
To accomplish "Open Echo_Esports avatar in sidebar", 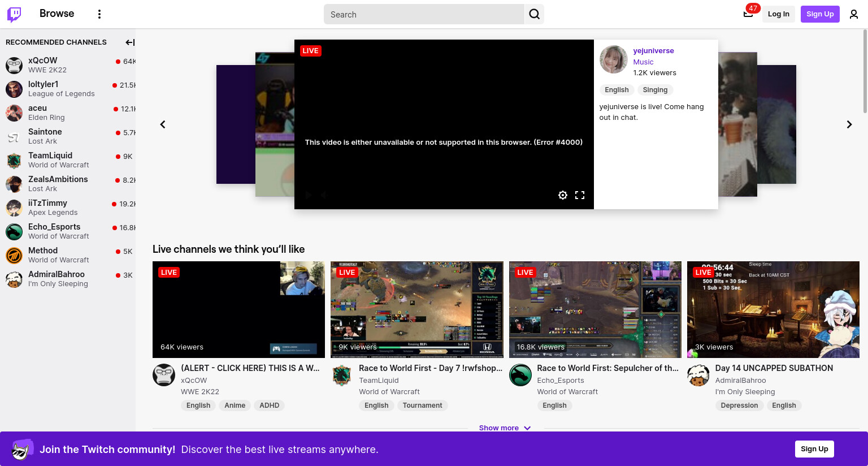I will (14, 231).
